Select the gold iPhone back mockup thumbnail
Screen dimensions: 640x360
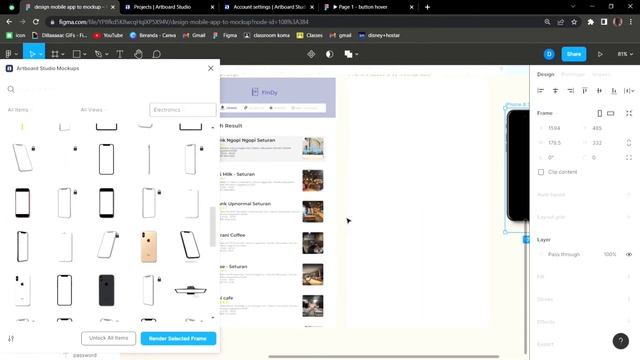[149, 247]
